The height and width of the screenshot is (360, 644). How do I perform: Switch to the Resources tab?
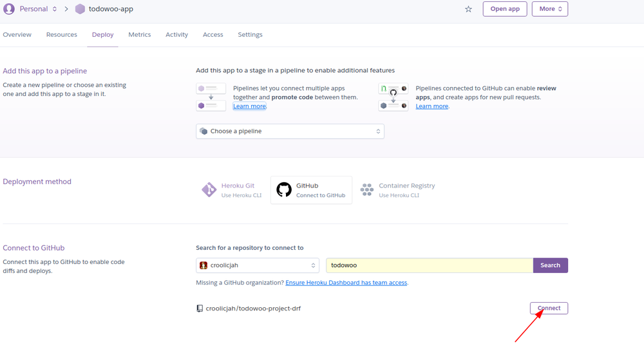(x=62, y=35)
